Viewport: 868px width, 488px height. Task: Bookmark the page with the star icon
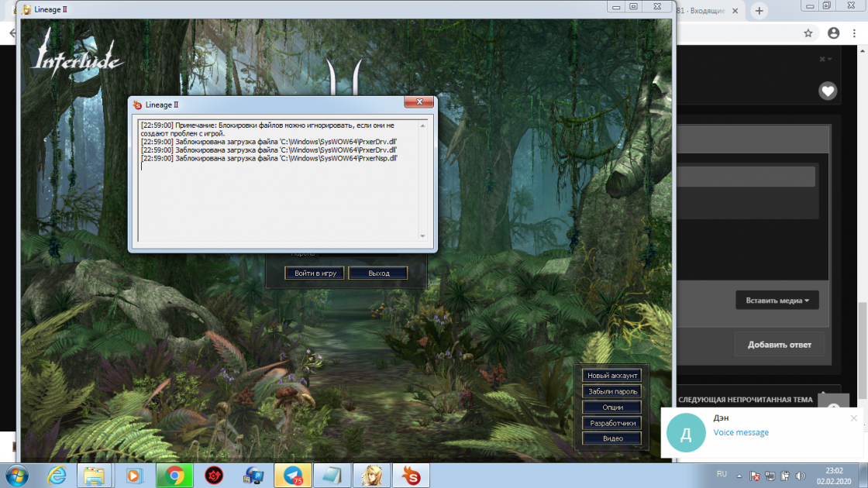(x=808, y=33)
